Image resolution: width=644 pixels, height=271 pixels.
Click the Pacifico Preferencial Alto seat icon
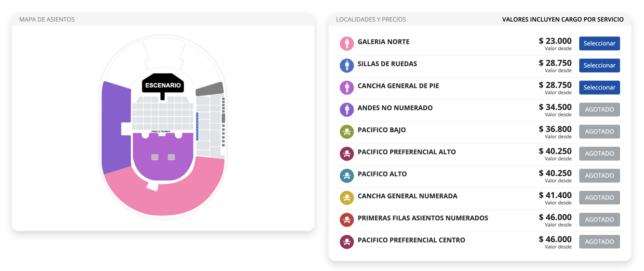click(x=347, y=154)
